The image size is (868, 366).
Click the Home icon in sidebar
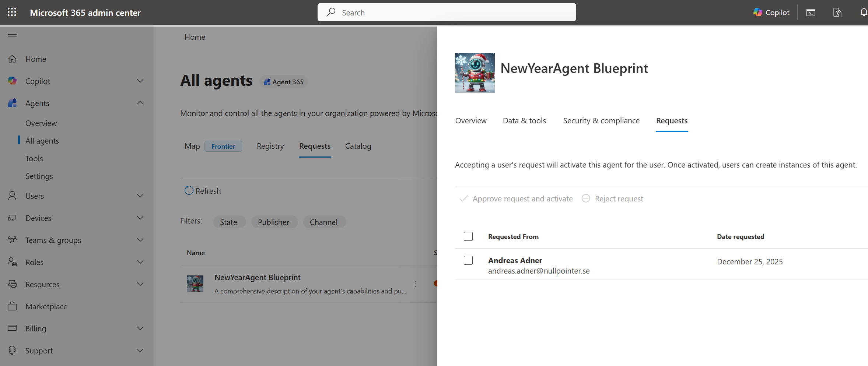12,59
